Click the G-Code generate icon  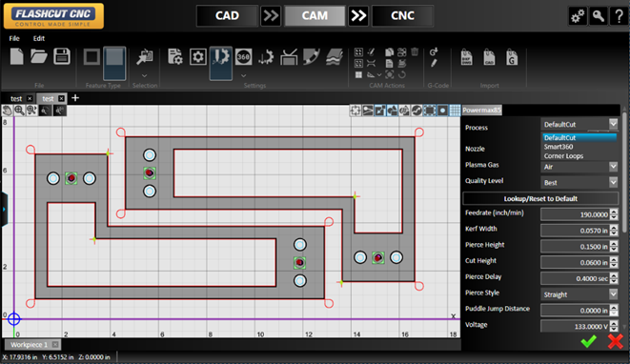point(434,51)
